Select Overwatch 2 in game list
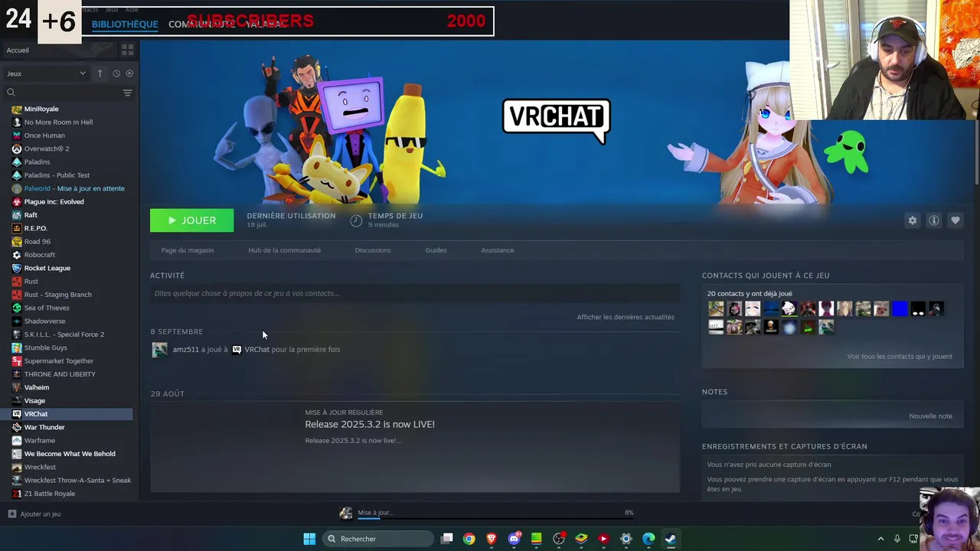This screenshot has height=551, width=980. pos(47,148)
